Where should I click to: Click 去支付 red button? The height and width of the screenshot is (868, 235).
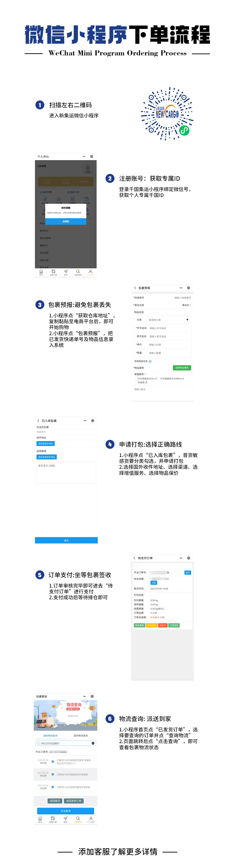pyautogui.click(x=163, y=625)
